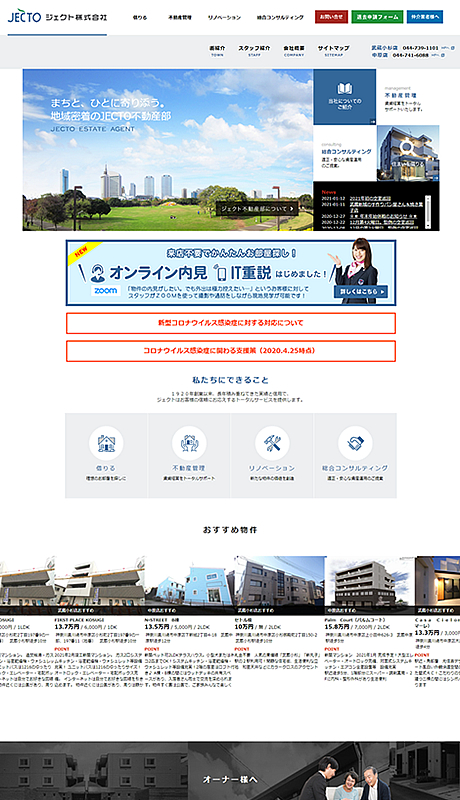Click the red お問い合せ button
The width and height of the screenshot is (460, 800).
click(x=331, y=17)
